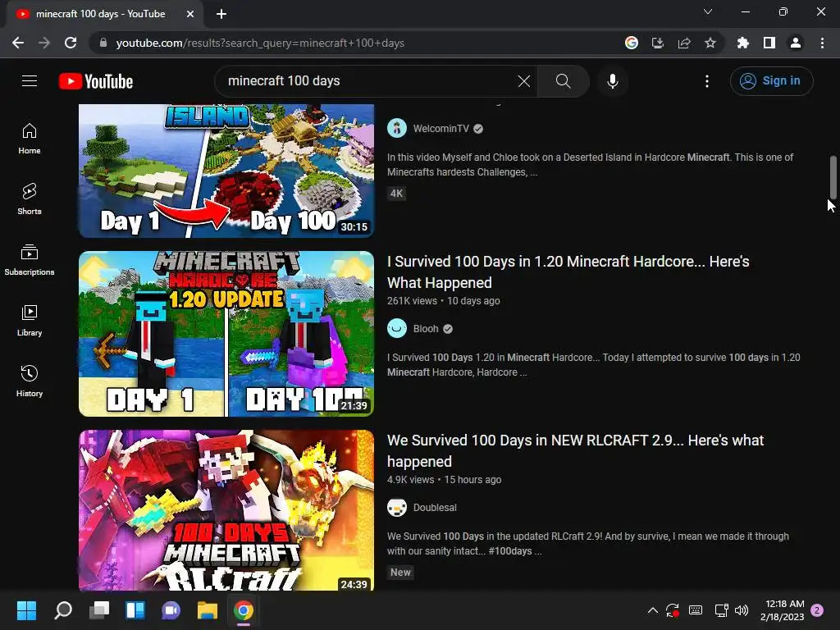Click the WelcominTV channel avatar

[x=397, y=129]
